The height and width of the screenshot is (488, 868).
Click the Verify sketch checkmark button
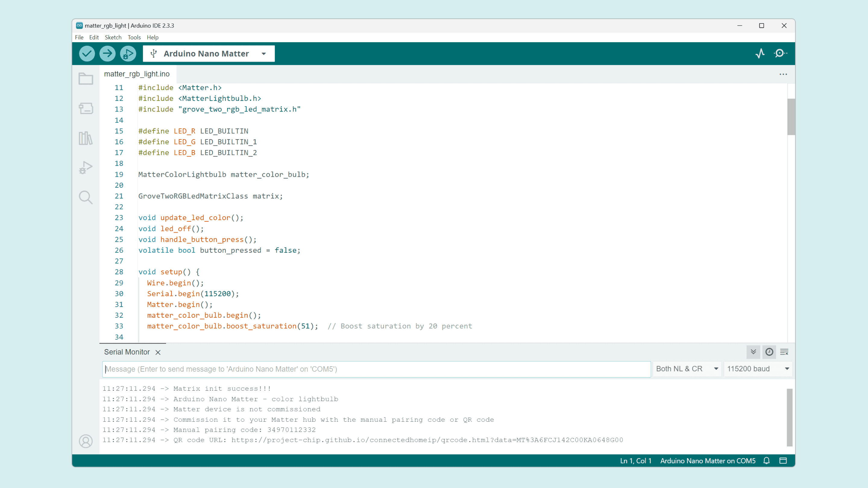[86, 54]
